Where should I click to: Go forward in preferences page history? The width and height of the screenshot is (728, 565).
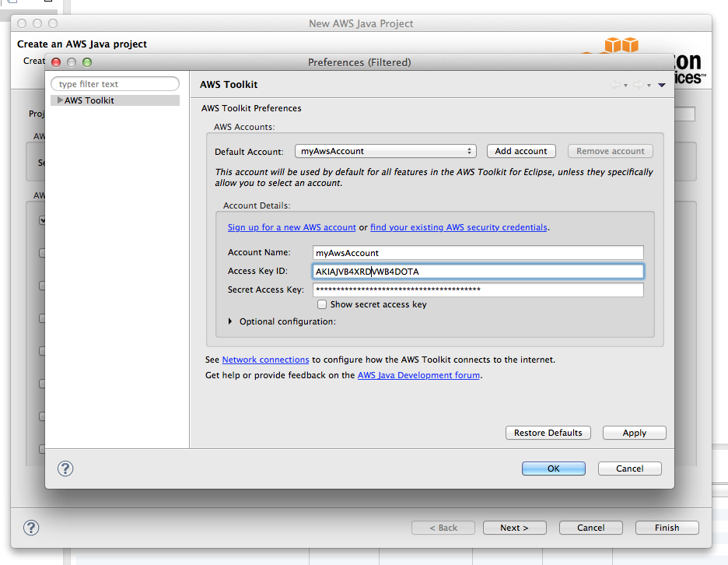click(x=639, y=85)
